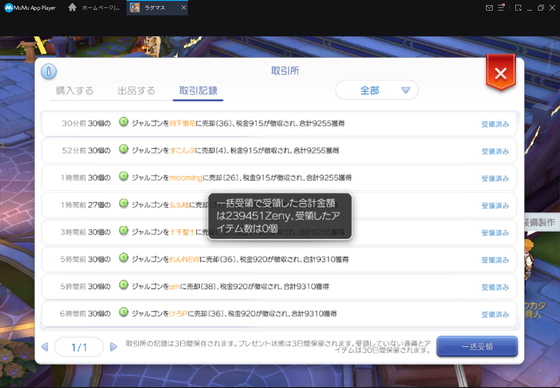Click item icon in the ami row
Viewport: 560px width, 388px height.
[x=124, y=285]
